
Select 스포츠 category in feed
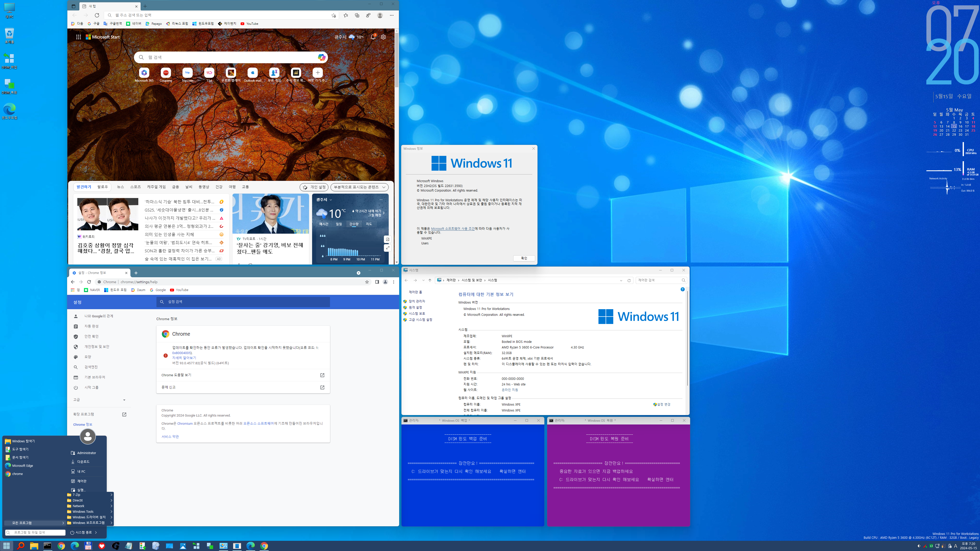[x=136, y=187]
